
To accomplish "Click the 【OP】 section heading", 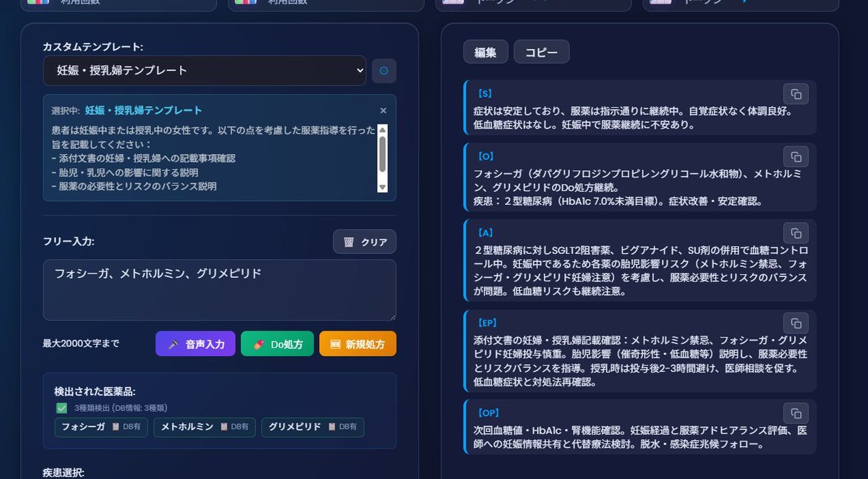I will (x=488, y=412).
